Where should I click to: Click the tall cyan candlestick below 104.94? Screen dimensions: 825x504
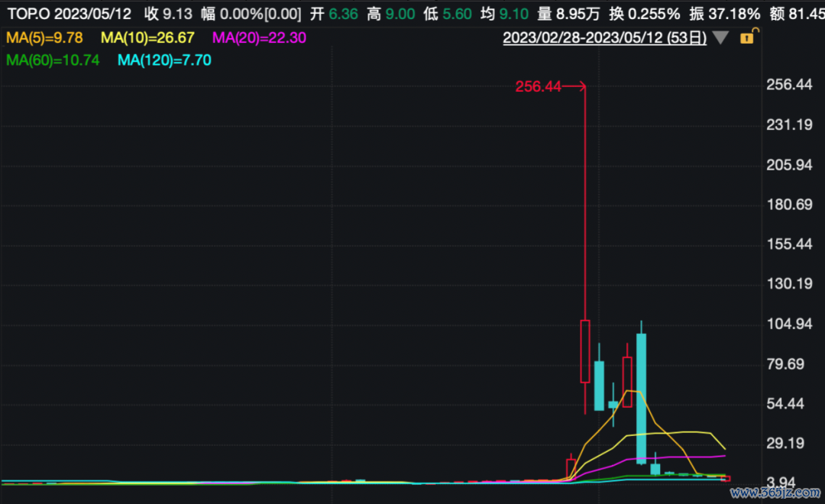[x=642, y=399]
